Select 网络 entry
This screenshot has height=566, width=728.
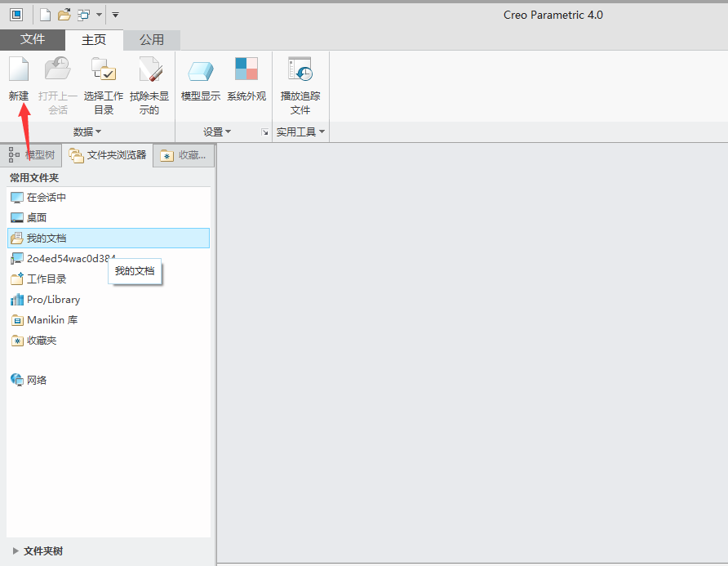(x=109, y=380)
